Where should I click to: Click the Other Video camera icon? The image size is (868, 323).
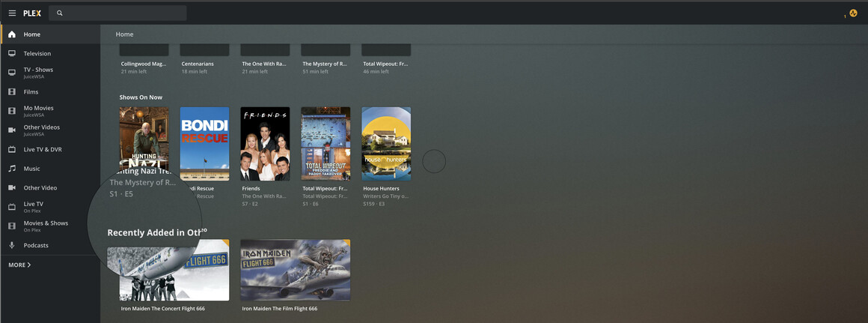tap(12, 188)
